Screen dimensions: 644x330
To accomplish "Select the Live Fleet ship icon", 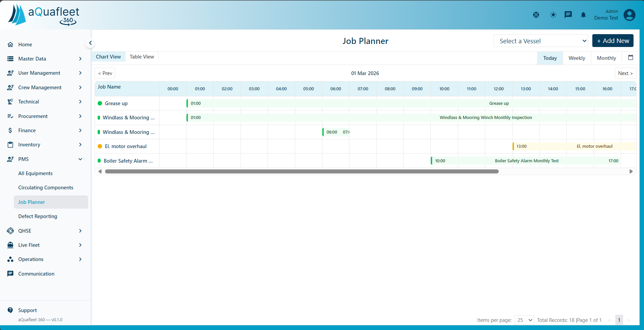I will (10, 245).
